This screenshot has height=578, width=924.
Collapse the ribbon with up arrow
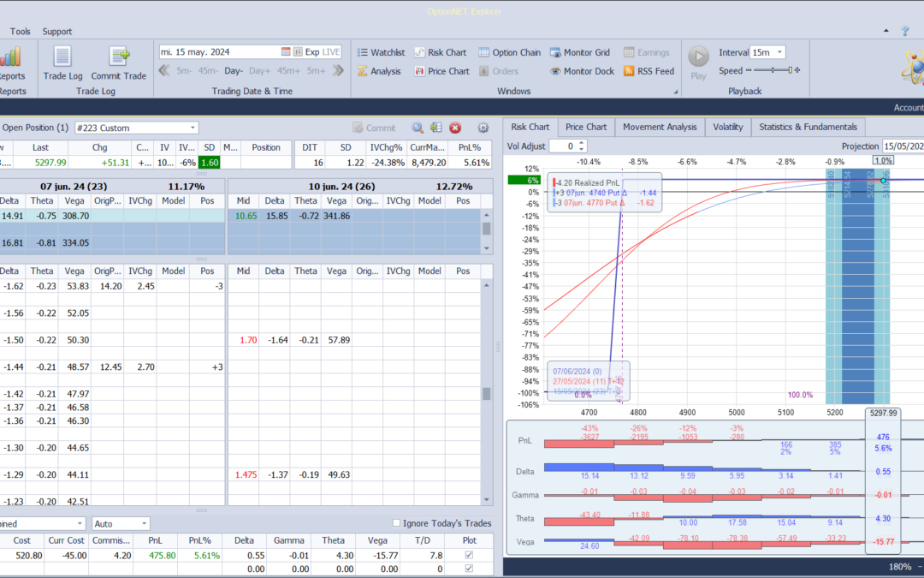(885, 31)
